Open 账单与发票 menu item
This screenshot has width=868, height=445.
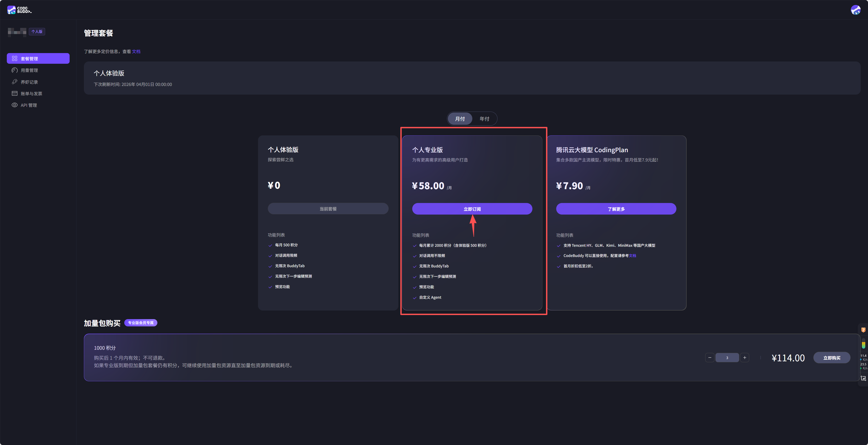31,93
